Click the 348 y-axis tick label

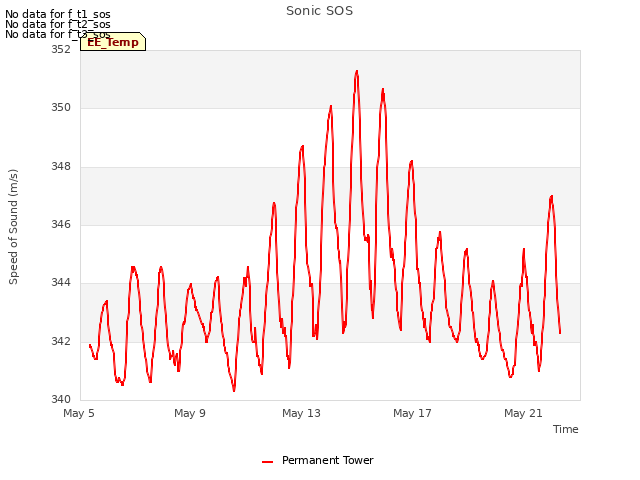pos(61,167)
